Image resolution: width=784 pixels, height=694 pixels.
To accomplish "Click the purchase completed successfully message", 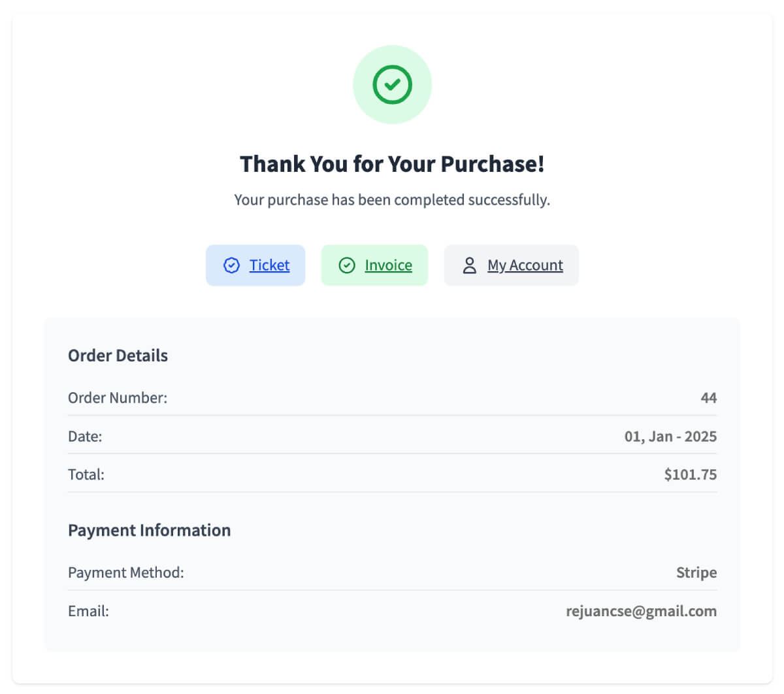I will pos(392,200).
